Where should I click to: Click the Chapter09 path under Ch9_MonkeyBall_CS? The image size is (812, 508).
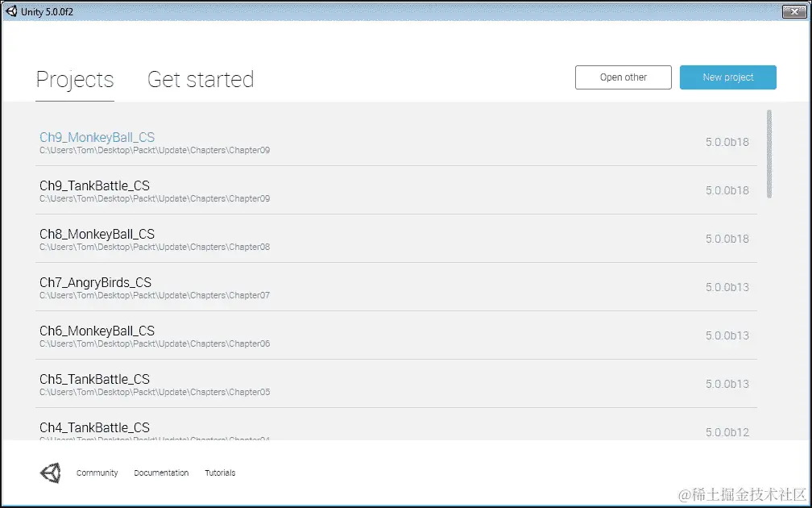point(155,150)
